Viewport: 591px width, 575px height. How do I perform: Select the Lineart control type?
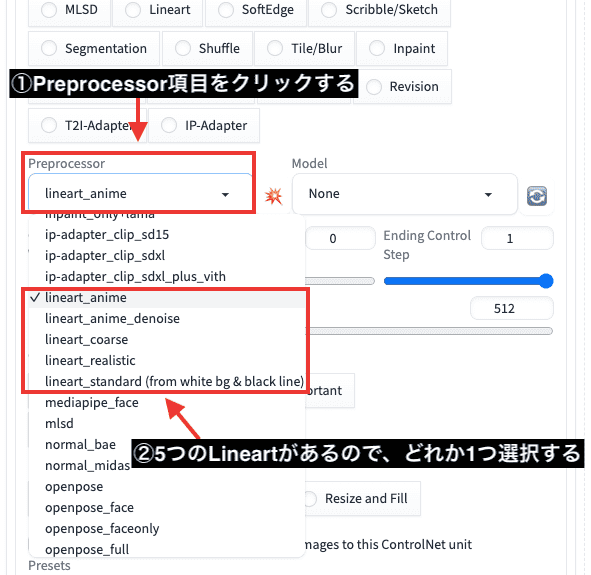coord(133,10)
